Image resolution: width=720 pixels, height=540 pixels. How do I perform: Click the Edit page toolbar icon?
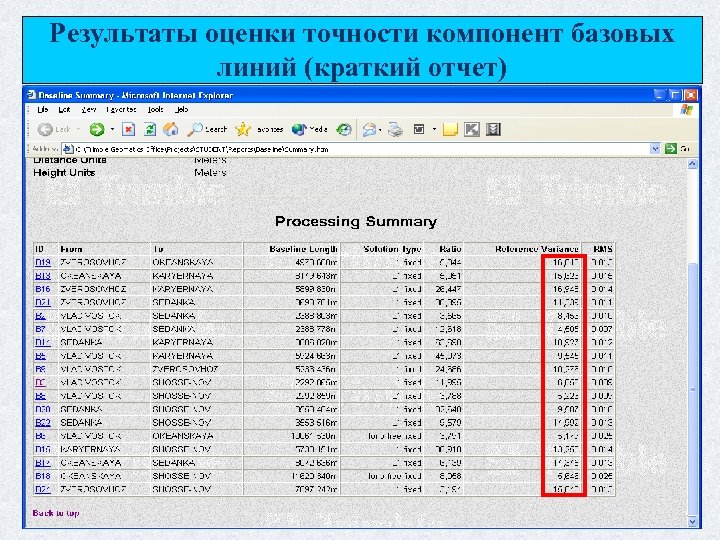point(419,129)
